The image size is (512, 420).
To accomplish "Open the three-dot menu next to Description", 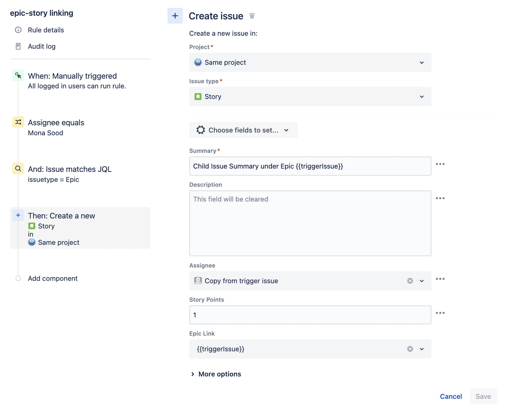I will coord(440,198).
